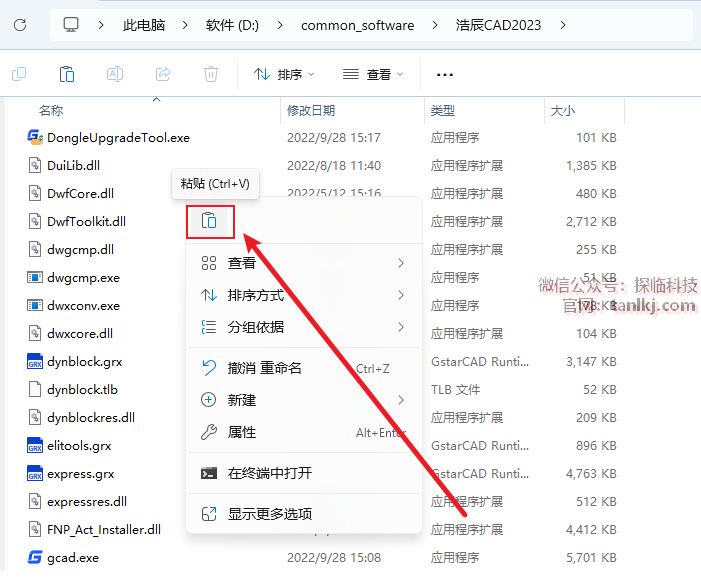Select file name dwxconv.exe
Image resolution: width=701 pixels, height=582 pixels.
click(83, 306)
